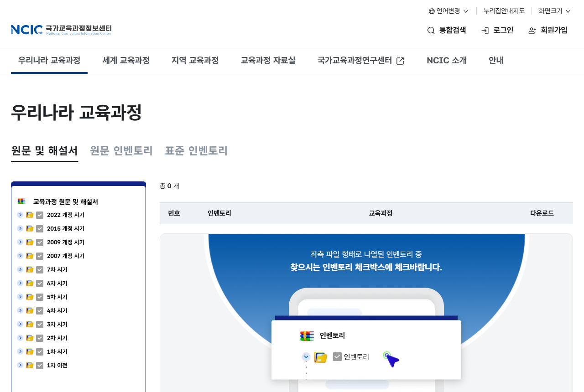584x392 pixels.
Task: Switch to the 원문 인벤토리 tab
Action: 121,151
